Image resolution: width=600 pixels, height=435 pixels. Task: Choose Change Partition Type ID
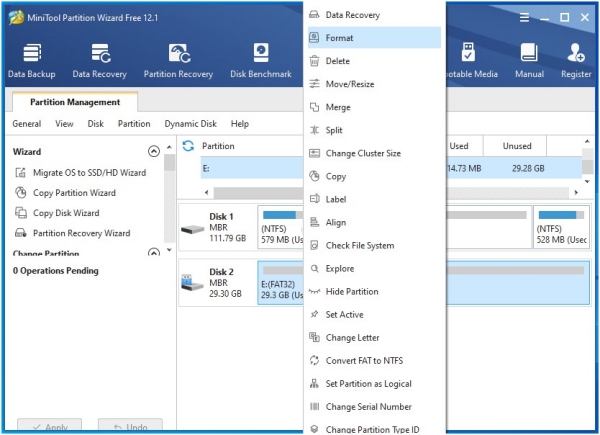[x=374, y=429]
